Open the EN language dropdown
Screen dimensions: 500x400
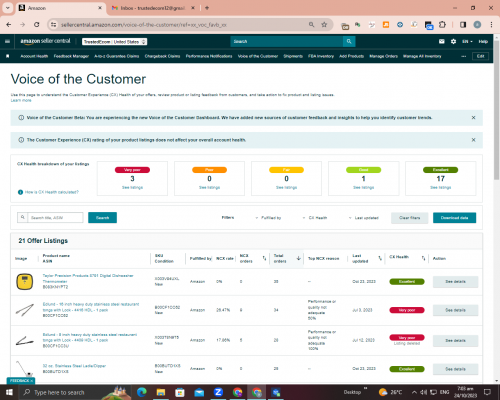[467, 42]
